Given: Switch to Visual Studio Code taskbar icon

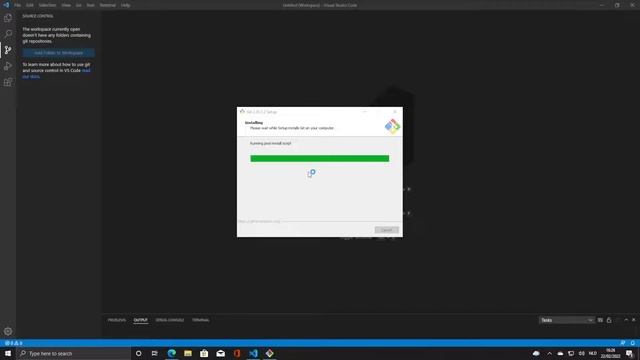Looking at the screenshot, I should [253, 353].
